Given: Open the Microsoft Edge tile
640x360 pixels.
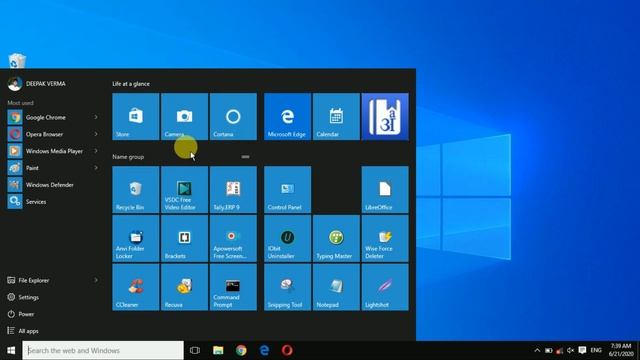Looking at the screenshot, I should [x=287, y=117].
